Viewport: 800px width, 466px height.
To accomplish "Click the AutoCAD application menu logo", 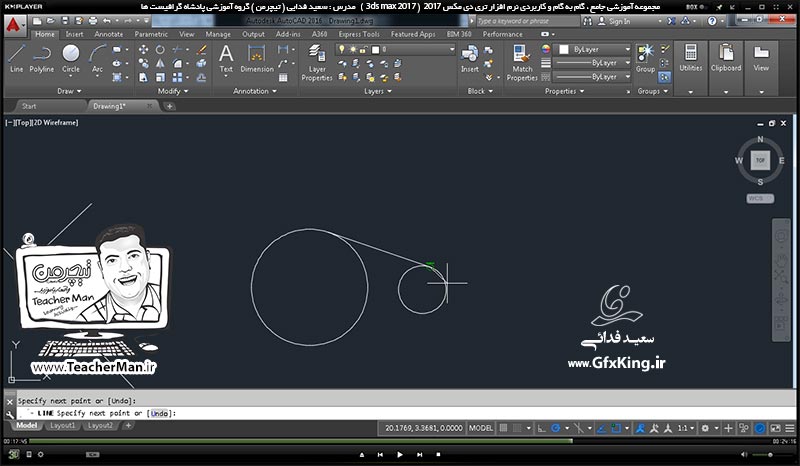I will pyautogui.click(x=14, y=24).
